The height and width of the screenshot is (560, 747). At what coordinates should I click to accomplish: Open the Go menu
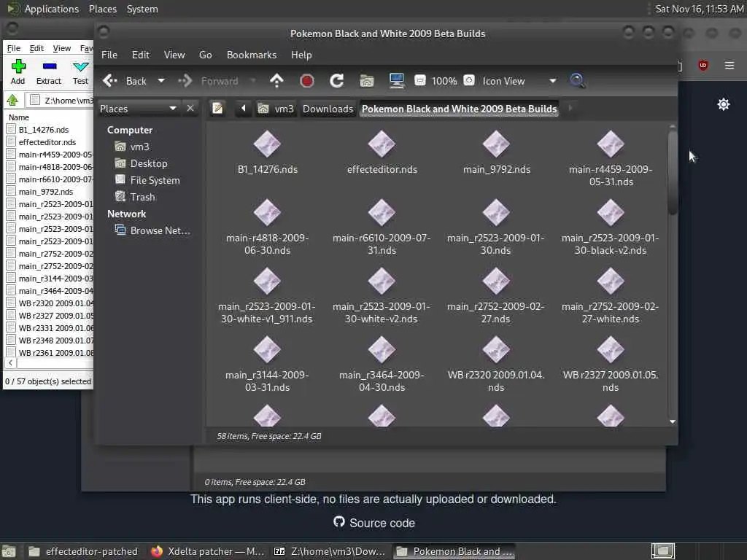click(x=205, y=55)
